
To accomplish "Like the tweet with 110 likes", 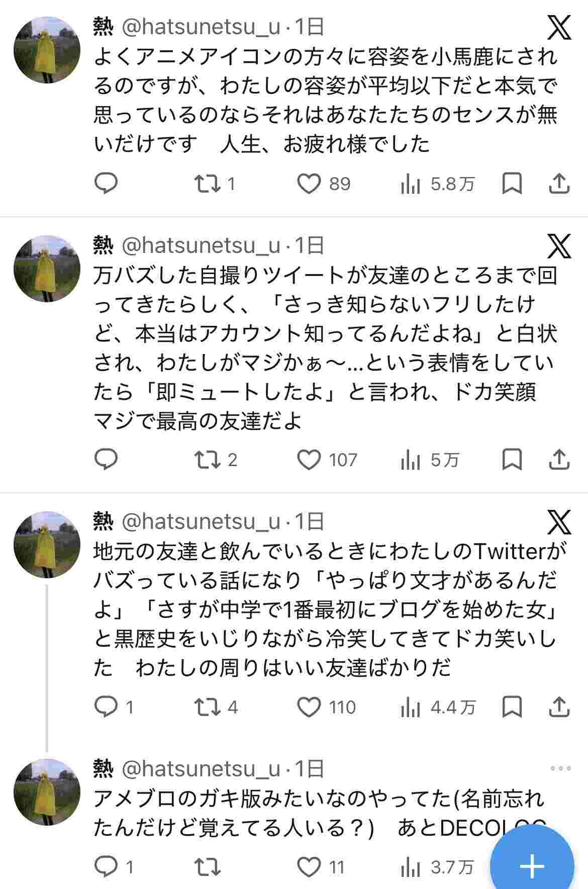I will pyautogui.click(x=309, y=707).
